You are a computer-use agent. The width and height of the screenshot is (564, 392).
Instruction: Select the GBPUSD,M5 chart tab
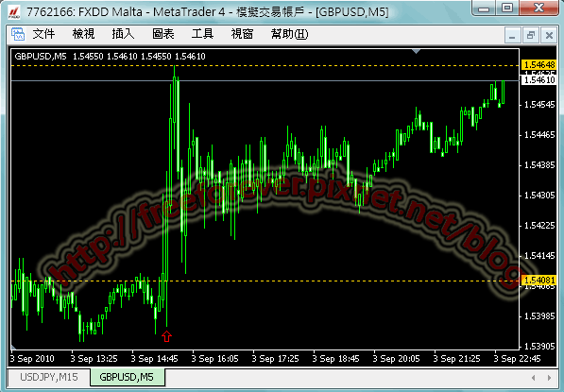point(127,377)
